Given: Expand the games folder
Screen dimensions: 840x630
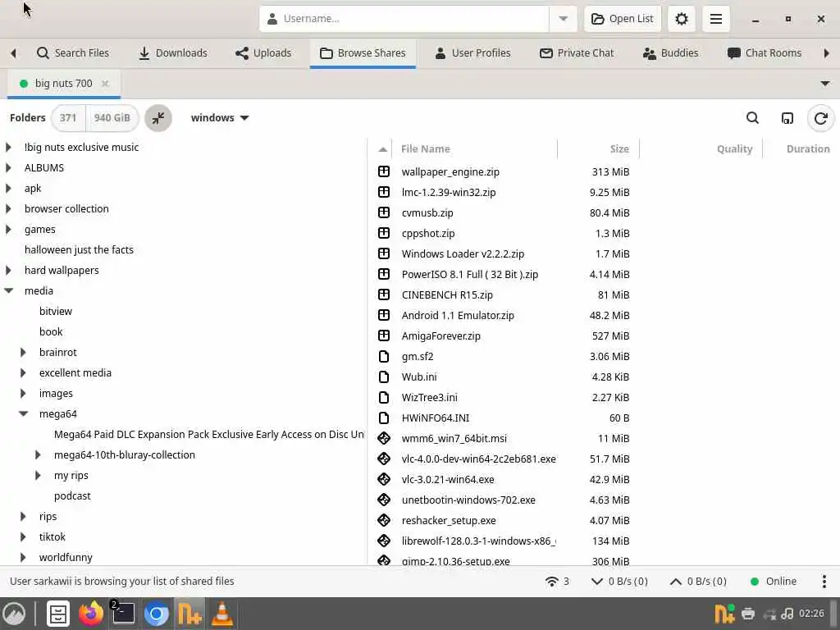Looking at the screenshot, I should (x=8, y=230).
